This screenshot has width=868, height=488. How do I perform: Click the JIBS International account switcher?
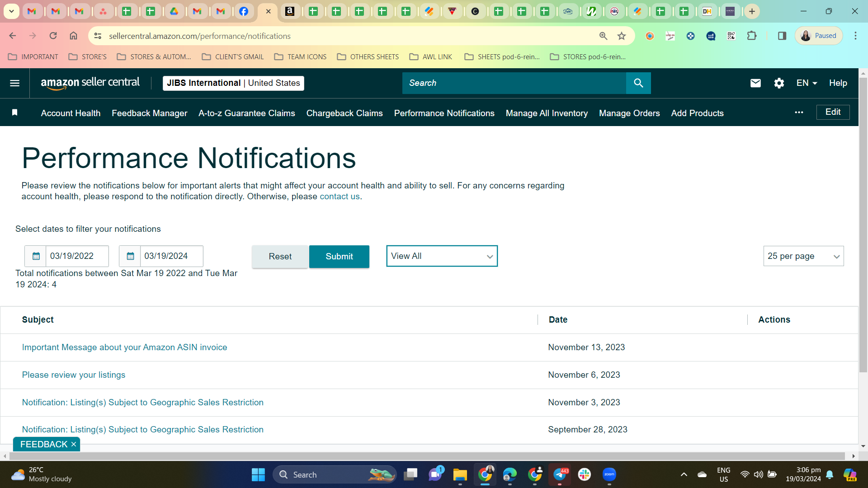tap(233, 83)
